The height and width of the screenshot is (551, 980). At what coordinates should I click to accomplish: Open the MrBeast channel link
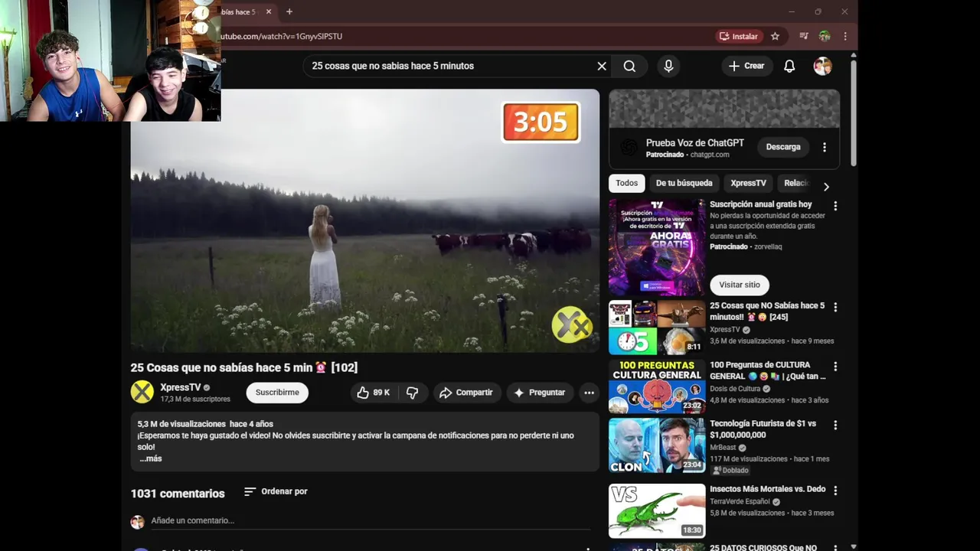tap(723, 448)
